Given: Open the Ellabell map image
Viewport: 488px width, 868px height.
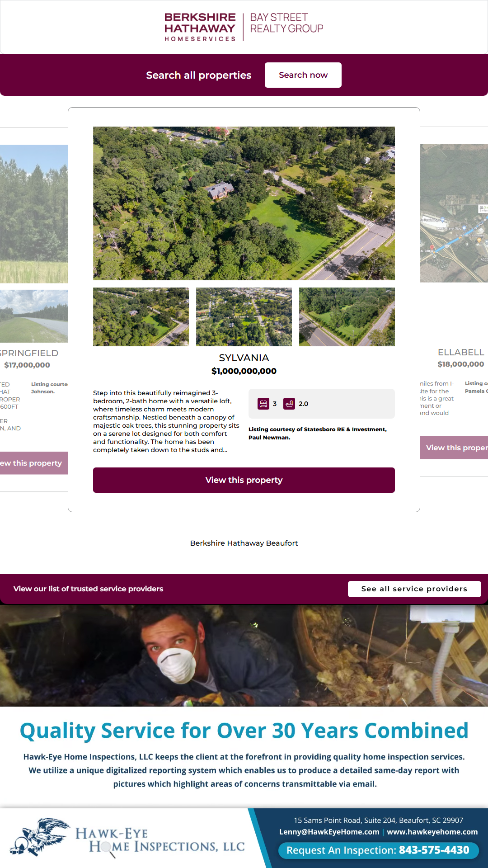Looking at the screenshot, I should point(454,213).
